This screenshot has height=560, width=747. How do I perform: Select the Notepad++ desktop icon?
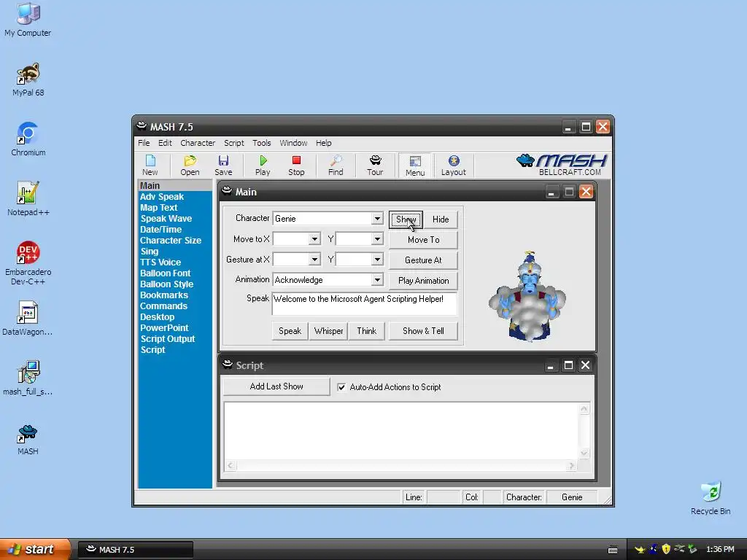(x=28, y=199)
